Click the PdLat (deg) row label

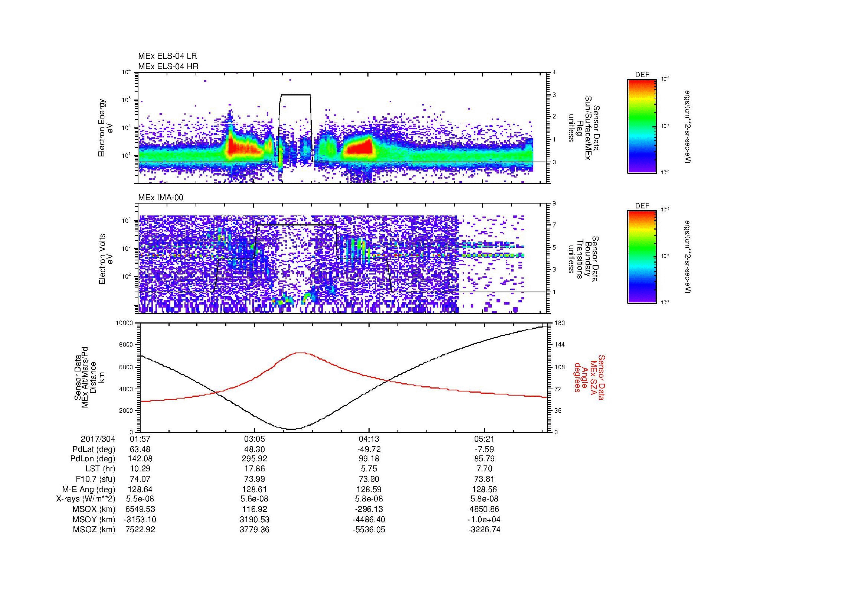click(x=94, y=449)
